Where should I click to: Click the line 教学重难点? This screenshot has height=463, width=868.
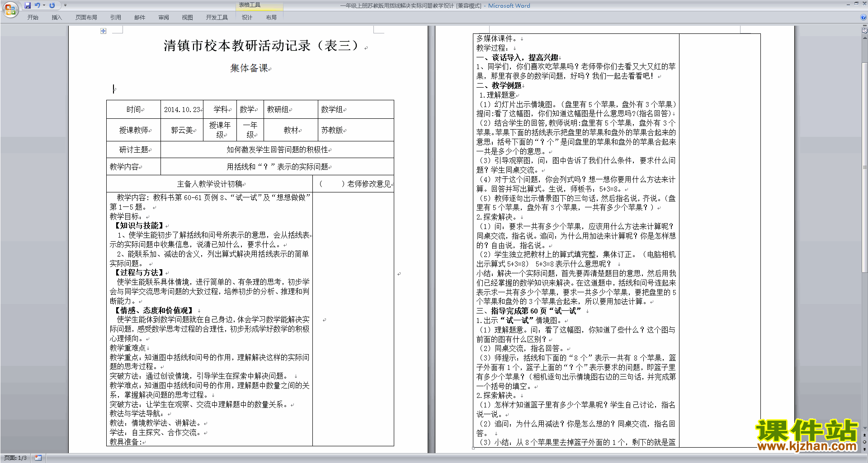coord(127,348)
